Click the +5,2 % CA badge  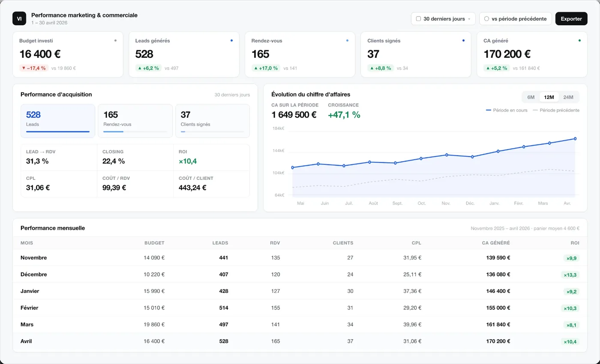pos(497,68)
